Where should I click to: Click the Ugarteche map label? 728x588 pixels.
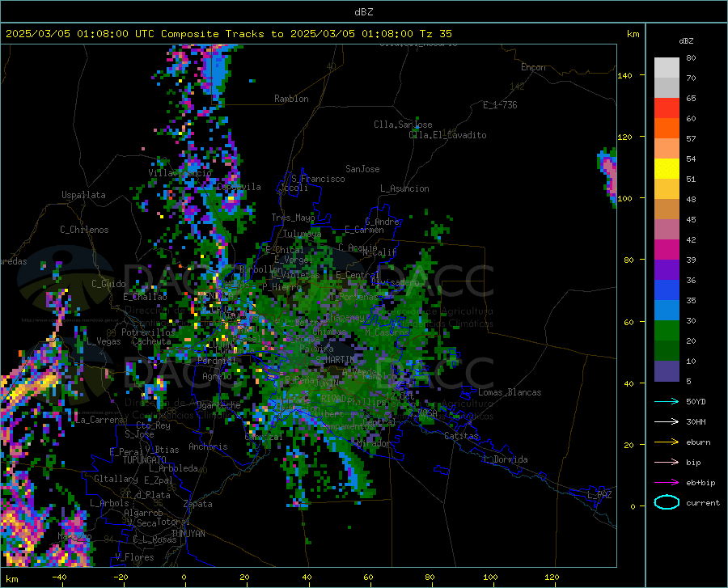pos(218,405)
